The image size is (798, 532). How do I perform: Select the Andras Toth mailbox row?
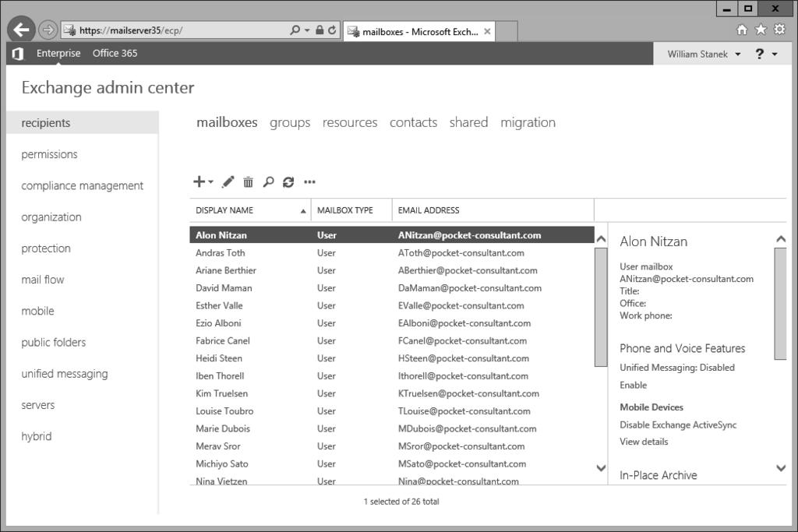click(392, 253)
